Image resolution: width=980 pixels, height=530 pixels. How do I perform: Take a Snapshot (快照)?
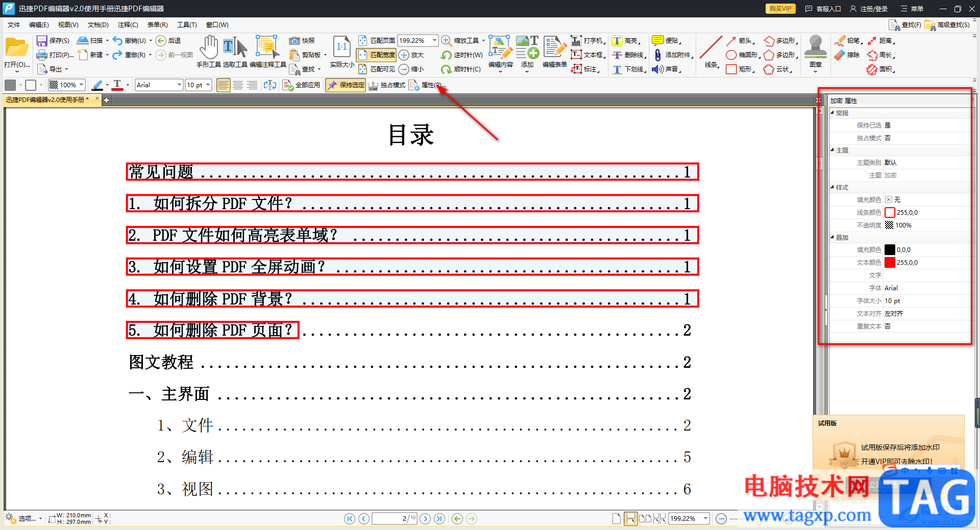302,41
